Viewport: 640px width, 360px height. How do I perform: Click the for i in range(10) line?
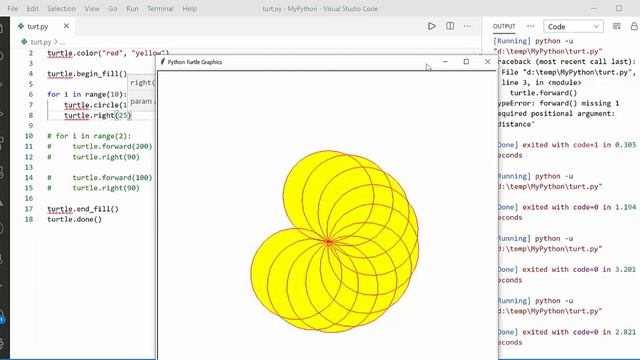click(87, 94)
